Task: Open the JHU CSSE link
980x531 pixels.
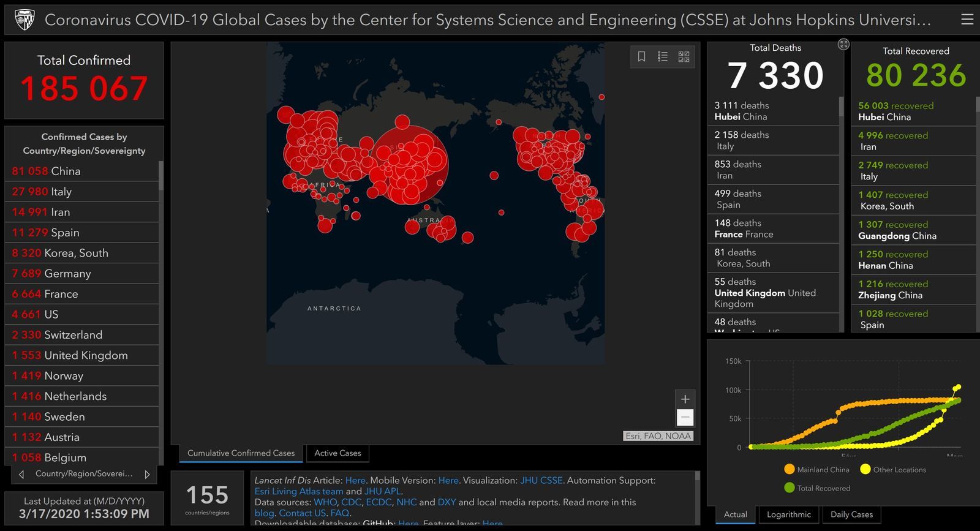Action: tap(541, 480)
